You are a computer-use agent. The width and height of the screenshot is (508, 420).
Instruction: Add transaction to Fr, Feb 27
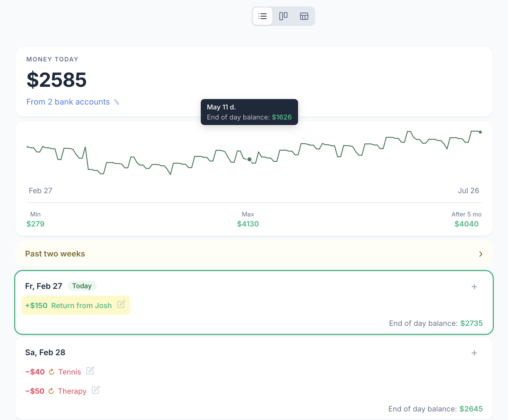point(474,287)
